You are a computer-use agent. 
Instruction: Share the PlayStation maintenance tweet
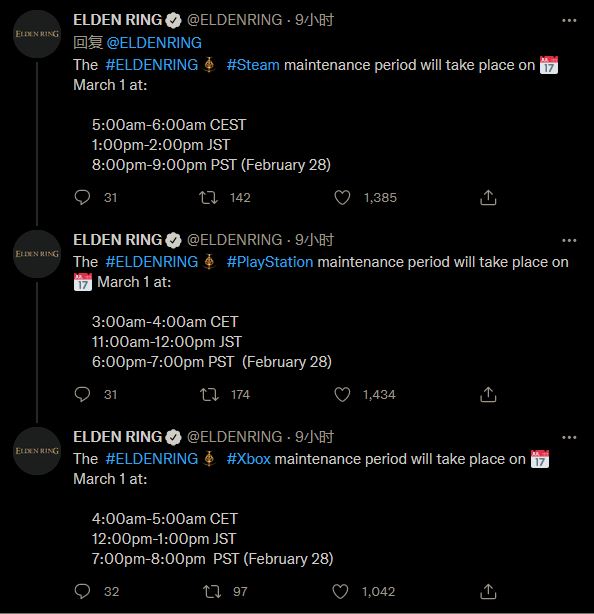click(488, 394)
